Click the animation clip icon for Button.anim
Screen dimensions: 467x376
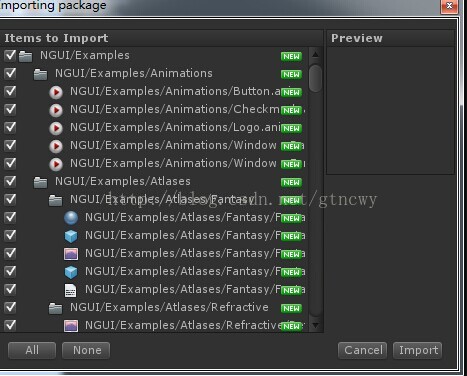point(56,92)
